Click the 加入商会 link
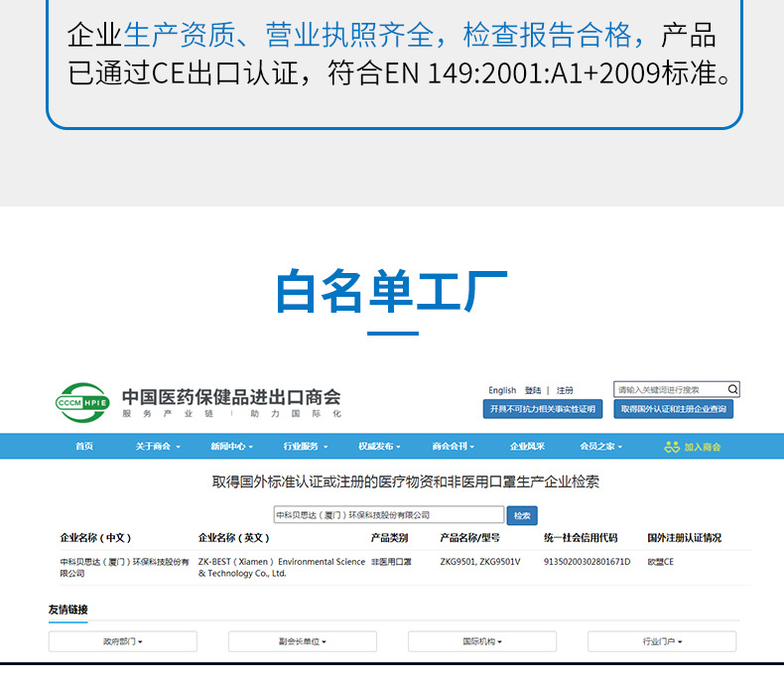Screen dimensions: 784x685 [702, 447]
